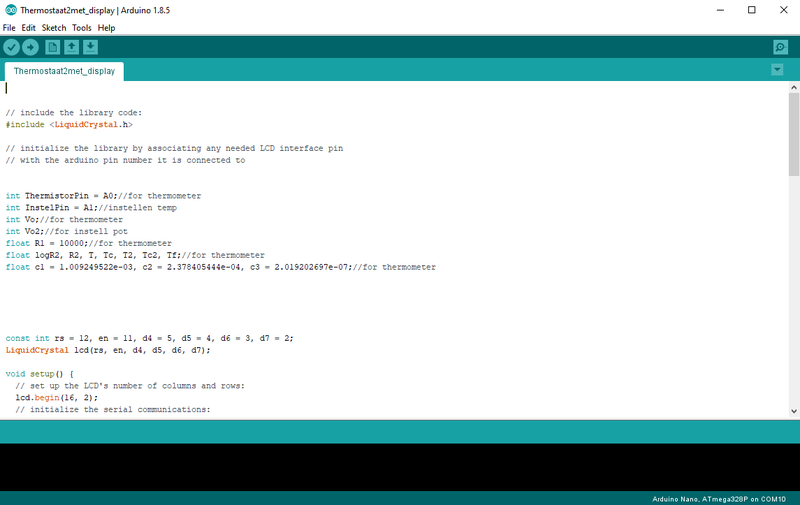
Task: Open the Sketch menu
Action: (x=54, y=28)
